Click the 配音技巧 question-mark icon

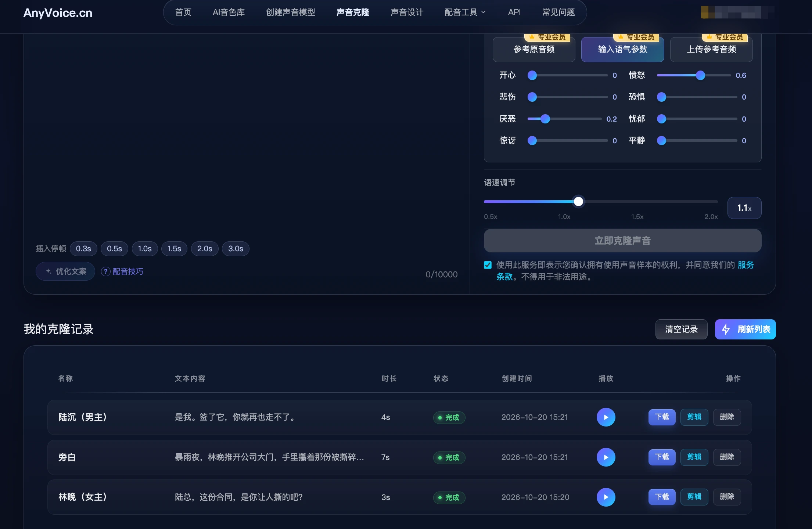point(105,271)
